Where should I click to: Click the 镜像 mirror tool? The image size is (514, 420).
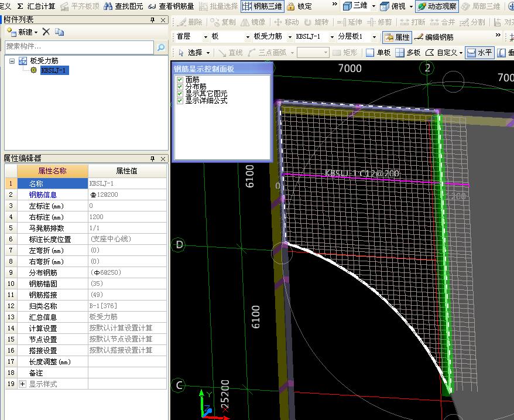[x=253, y=22]
